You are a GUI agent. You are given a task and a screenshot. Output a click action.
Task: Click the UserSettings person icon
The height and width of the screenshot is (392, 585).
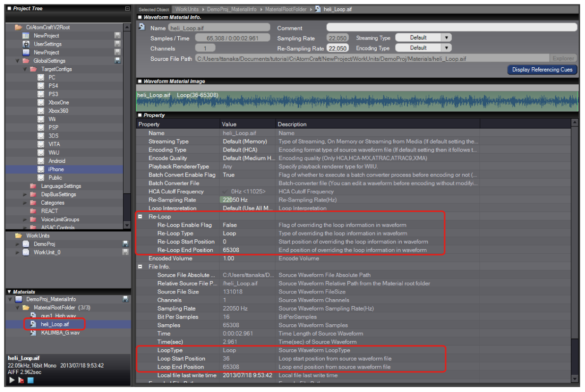pos(26,44)
